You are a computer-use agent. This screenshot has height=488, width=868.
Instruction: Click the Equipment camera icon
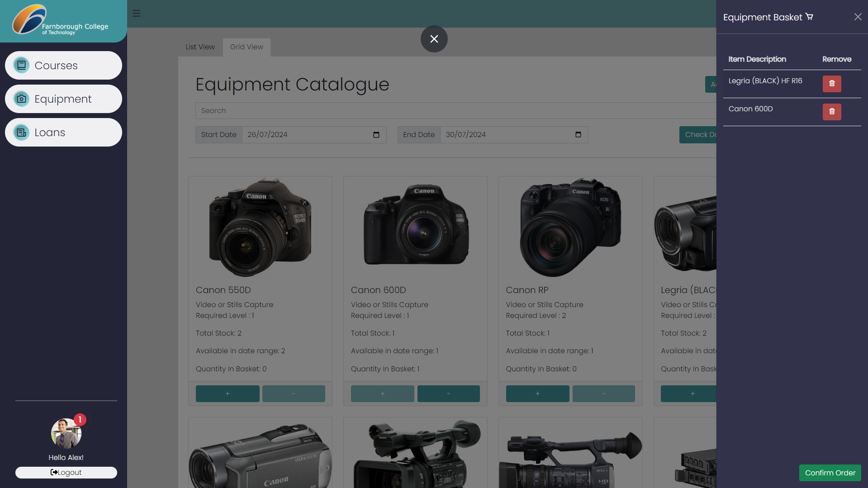click(21, 99)
